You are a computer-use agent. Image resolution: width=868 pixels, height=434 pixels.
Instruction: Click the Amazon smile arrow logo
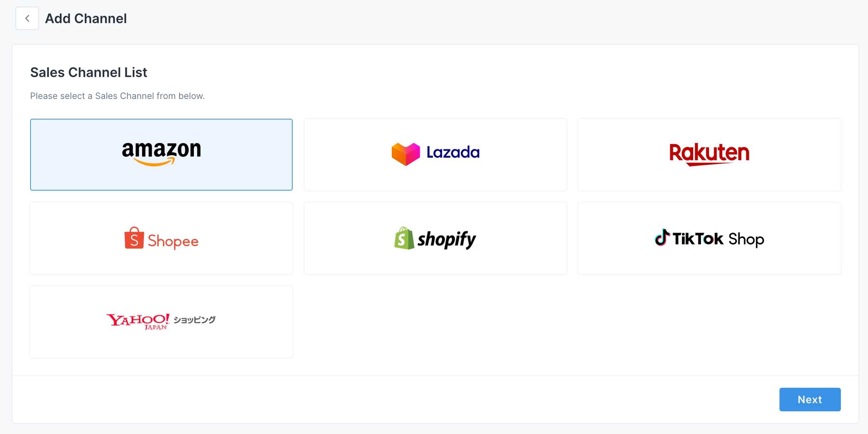[154, 162]
